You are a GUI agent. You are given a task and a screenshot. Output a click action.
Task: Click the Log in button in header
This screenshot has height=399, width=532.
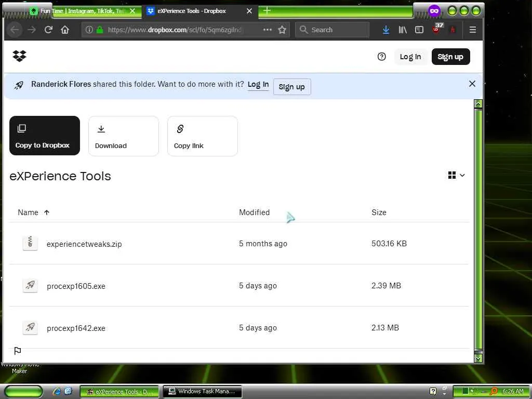click(410, 57)
